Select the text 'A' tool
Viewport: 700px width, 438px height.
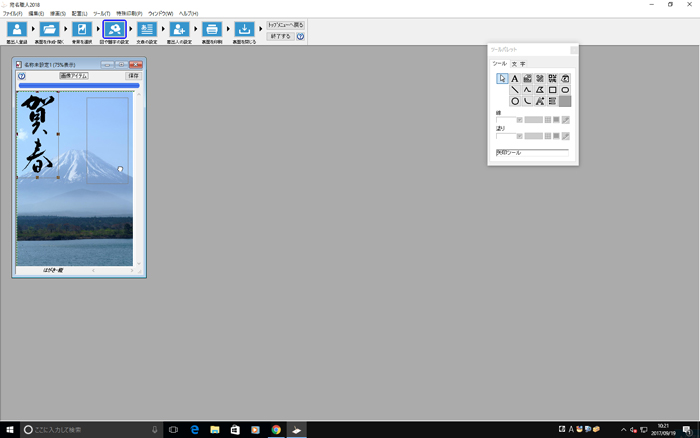pyautogui.click(x=515, y=78)
